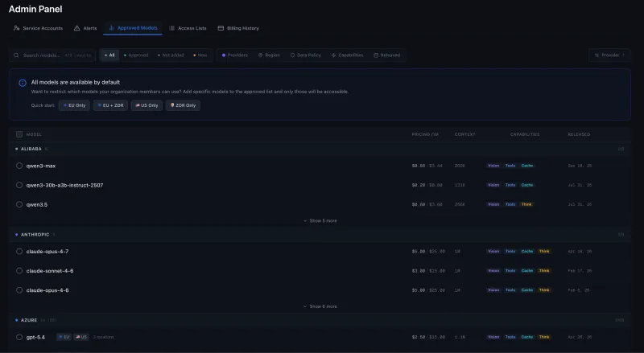Click the Think tag on claude-opus-4-7 row
The image size is (644, 353).
[544, 251]
